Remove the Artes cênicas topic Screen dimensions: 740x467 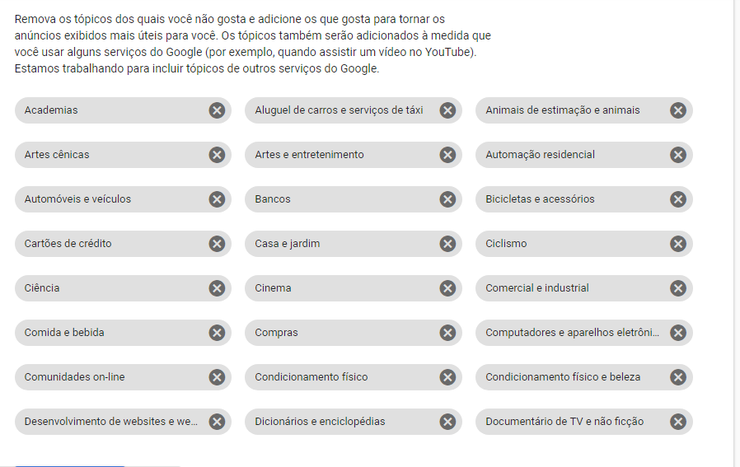coord(217,155)
